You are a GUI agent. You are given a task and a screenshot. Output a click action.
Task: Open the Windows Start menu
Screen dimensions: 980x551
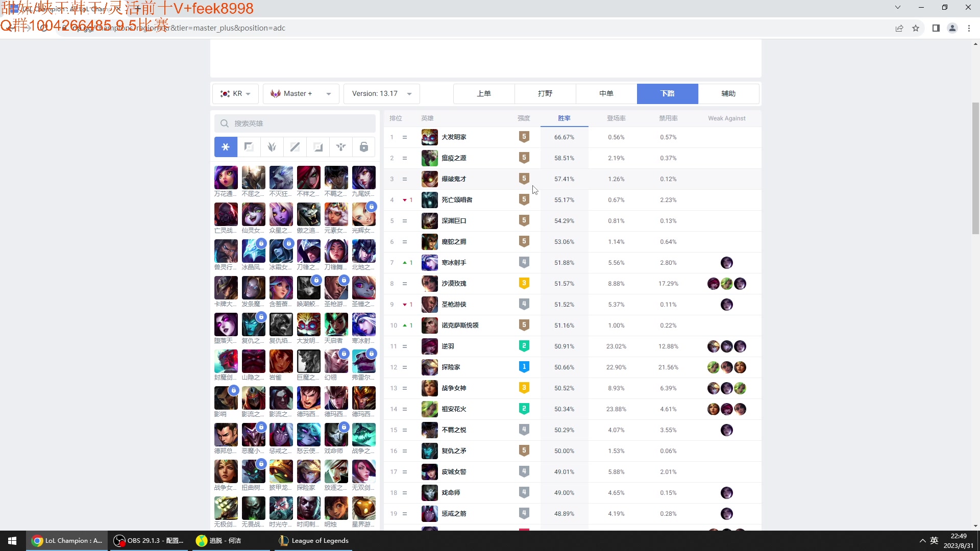coord(12,541)
